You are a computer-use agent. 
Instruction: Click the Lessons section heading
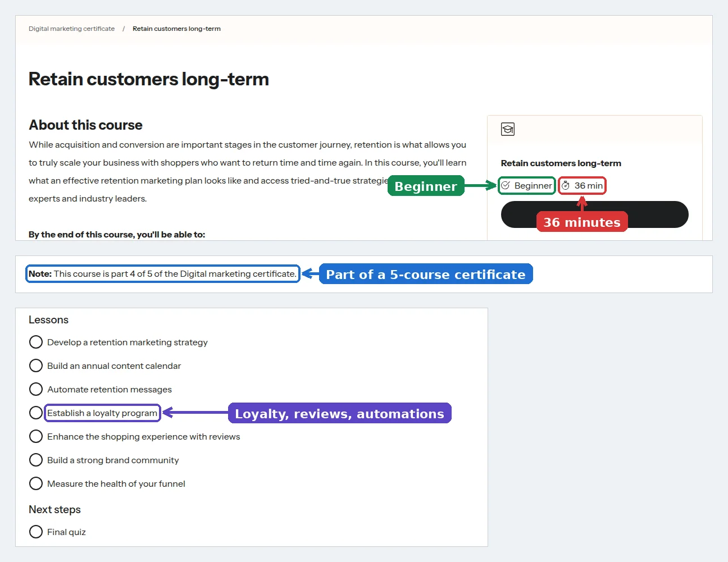tap(48, 320)
